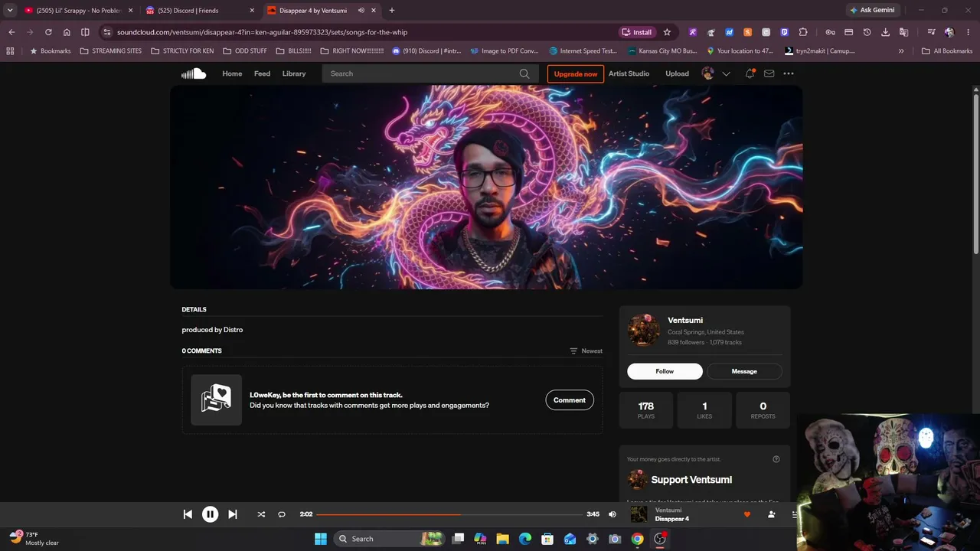
Task: Click the Install app button in address bar
Action: [x=637, y=32]
